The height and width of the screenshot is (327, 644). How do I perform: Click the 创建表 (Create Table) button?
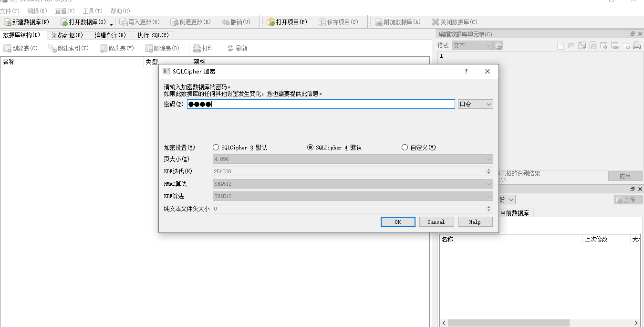(x=21, y=48)
